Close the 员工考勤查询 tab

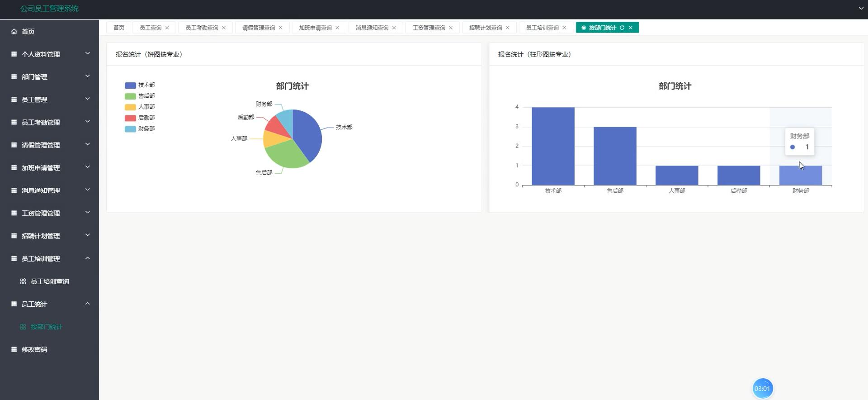(x=224, y=28)
